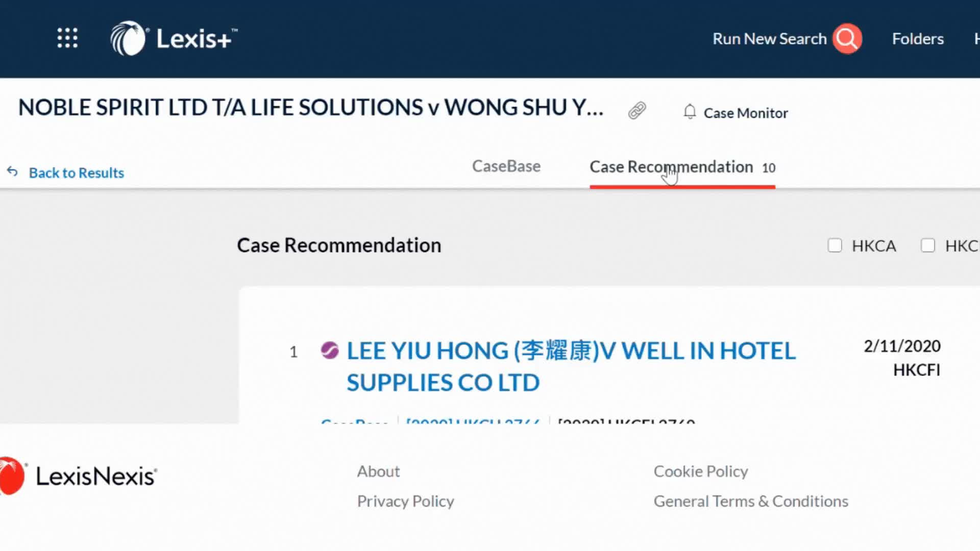This screenshot has height=551, width=980.
Task: Open General Terms & Conditions link
Action: (x=751, y=502)
